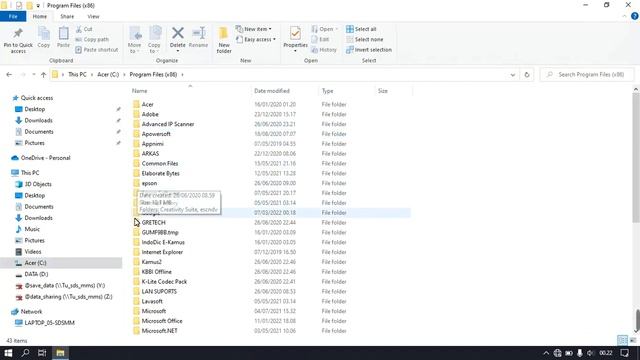Click the Cut scissors icon
The width and height of the screenshot is (640, 360).
pyautogui.click(x=79, y=29)
